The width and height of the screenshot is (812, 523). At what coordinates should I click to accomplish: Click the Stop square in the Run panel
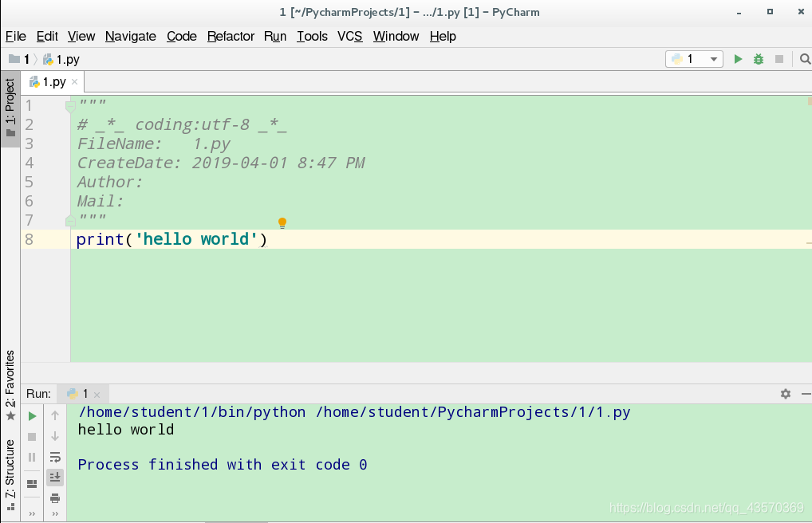pos(31,436)
